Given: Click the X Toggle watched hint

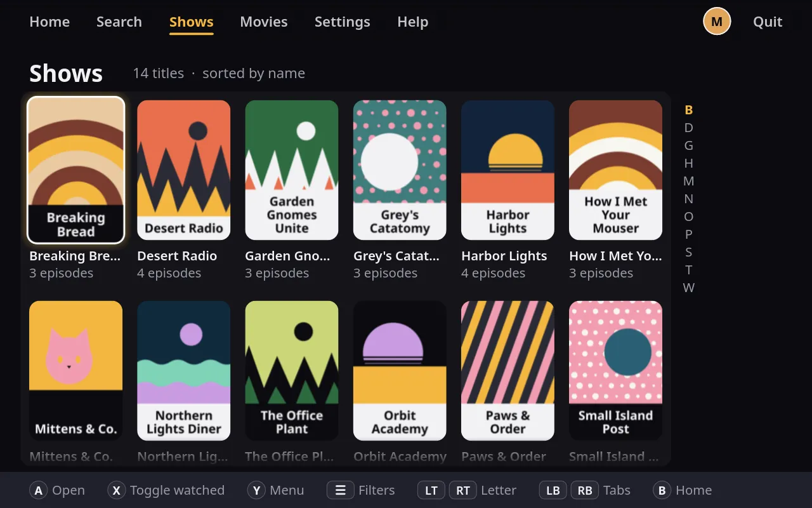Looking at the screenshot, I should click(166, 490).
